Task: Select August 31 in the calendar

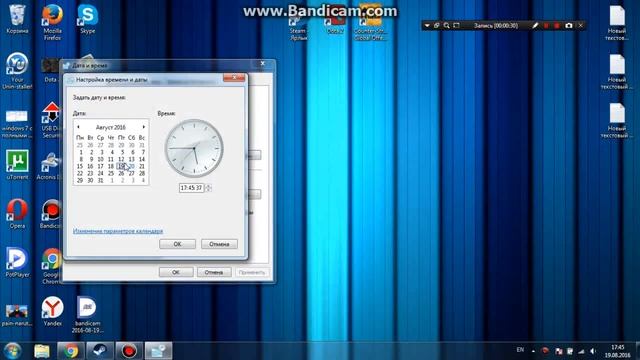Action: 100,180
